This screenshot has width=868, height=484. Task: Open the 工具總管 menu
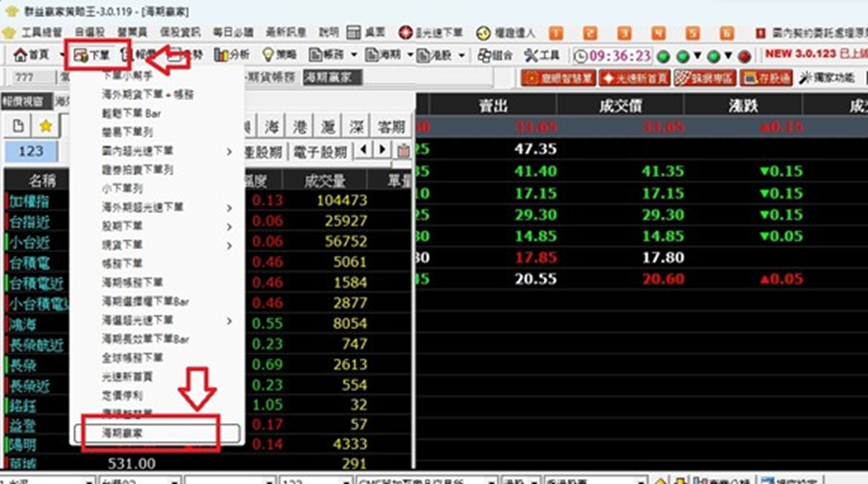[x=42, y=32]
